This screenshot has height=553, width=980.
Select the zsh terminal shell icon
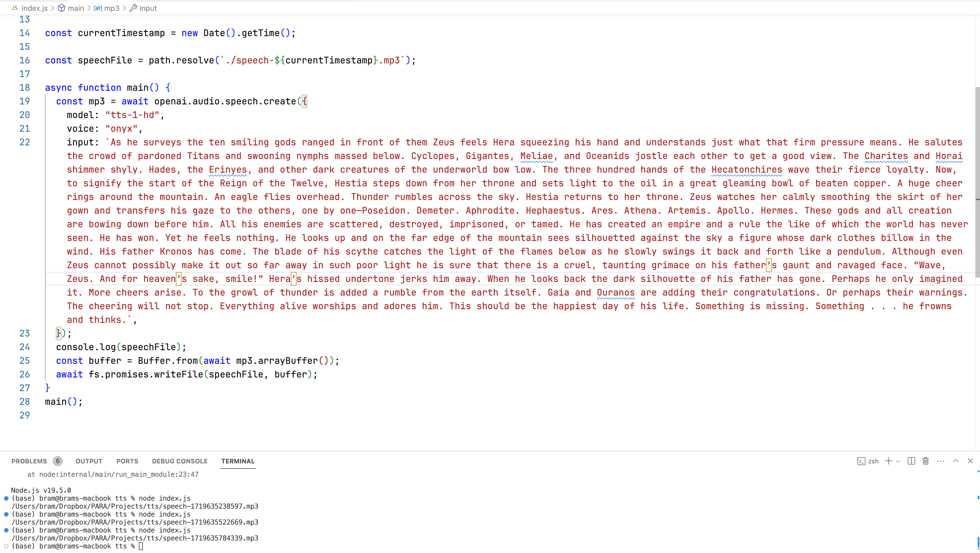point(861,461)
